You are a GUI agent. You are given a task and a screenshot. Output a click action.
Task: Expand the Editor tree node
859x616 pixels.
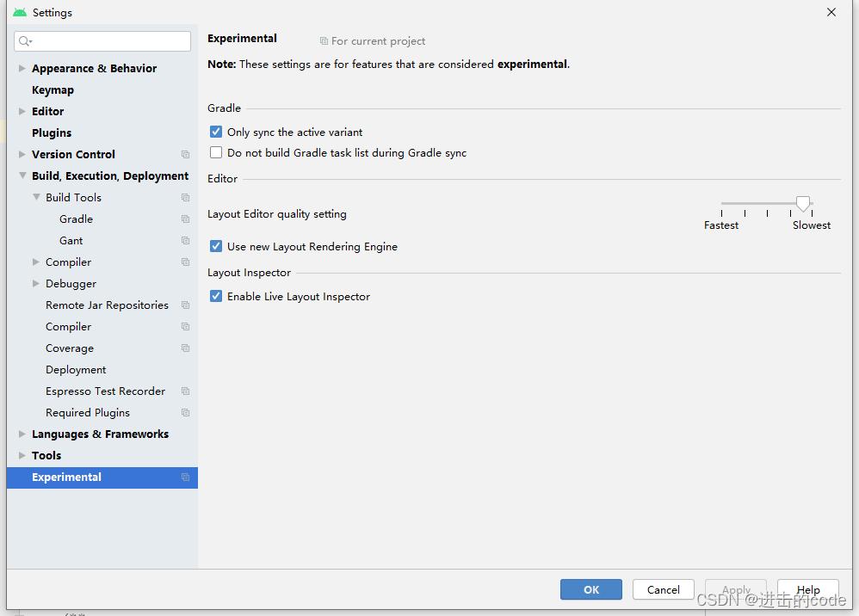pyautogui.click(x=22, y=111)
